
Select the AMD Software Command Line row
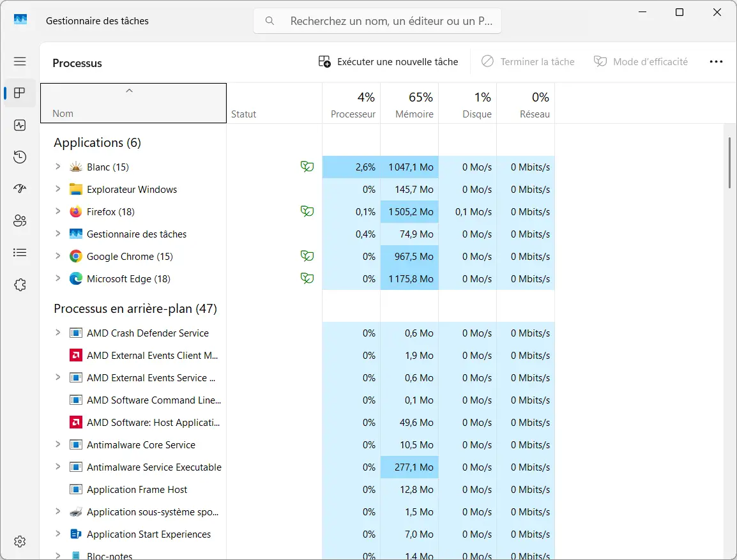pos(298,400)
